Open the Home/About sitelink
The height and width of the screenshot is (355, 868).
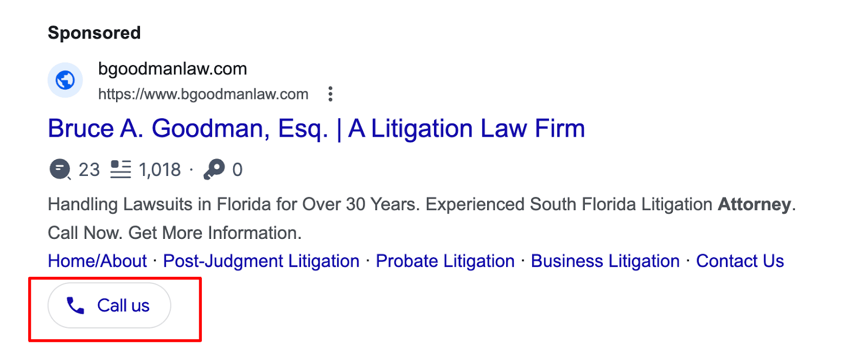click(x=97, y=261)
